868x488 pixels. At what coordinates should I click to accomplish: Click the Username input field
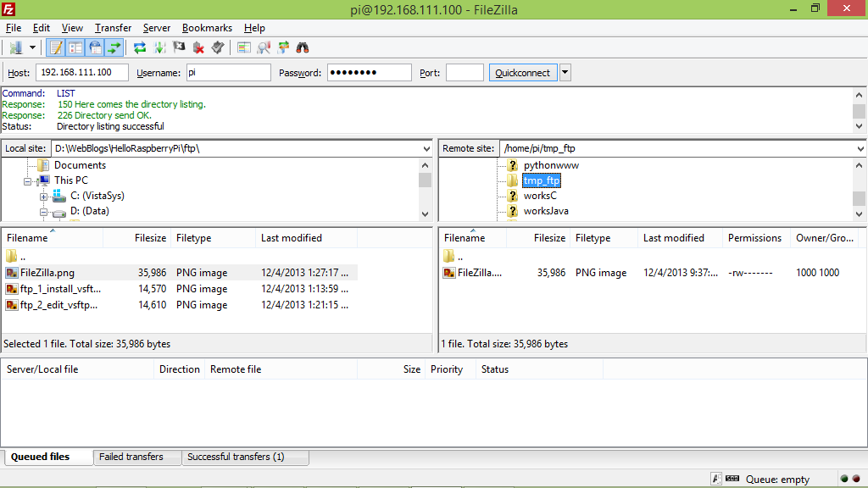point(229,73)
